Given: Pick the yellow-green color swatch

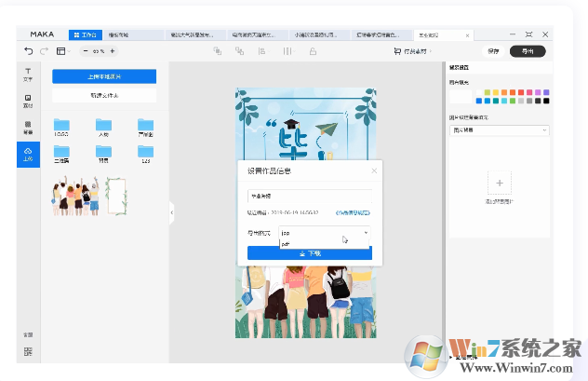Looking at the screenshot, I should click(488, 92).
